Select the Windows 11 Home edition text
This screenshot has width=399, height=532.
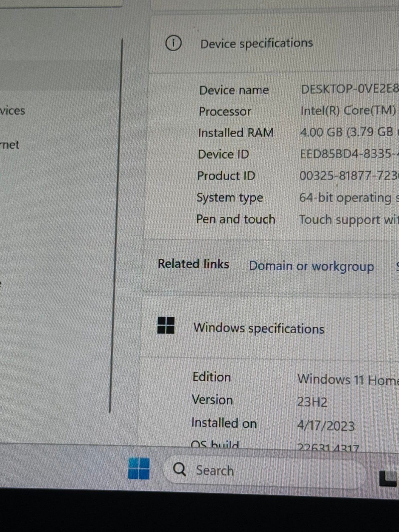tap(348, 379)
